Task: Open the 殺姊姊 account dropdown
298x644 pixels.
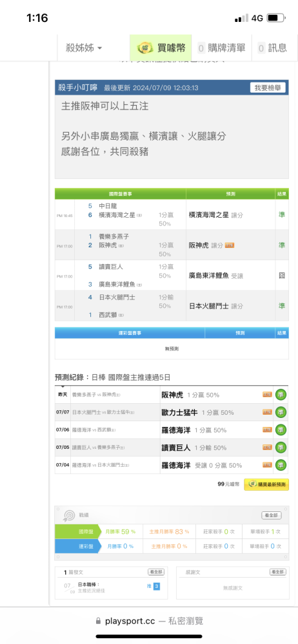Action: click(x=84, y=48)
